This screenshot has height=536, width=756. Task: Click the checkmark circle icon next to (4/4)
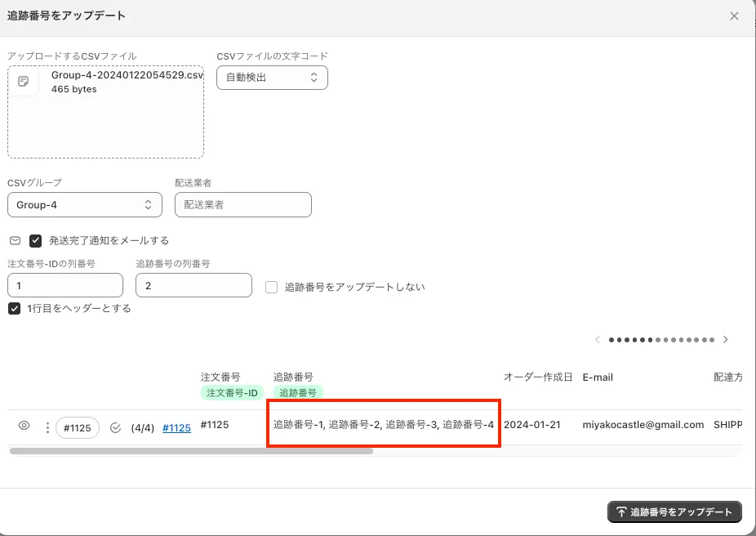(115, 427)
